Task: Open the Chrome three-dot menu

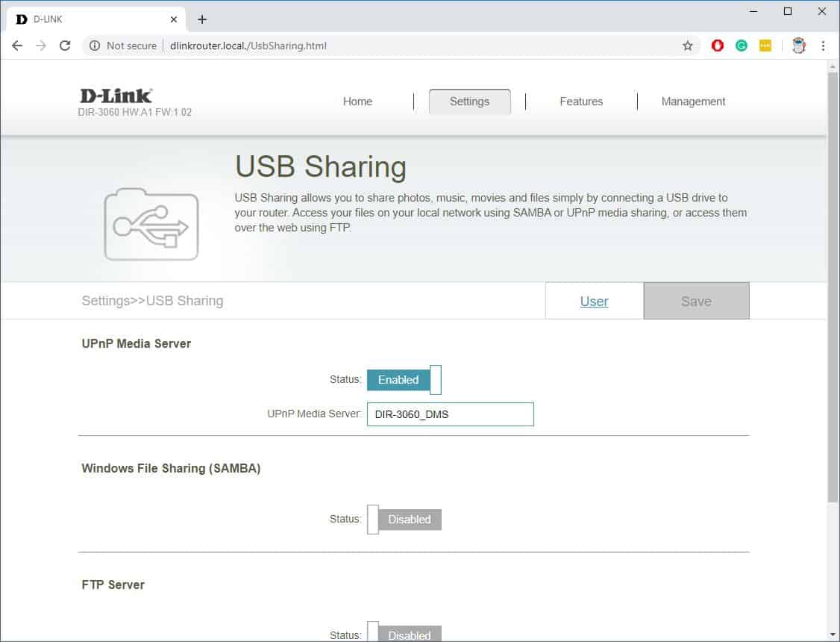Action: [x=823, y=46]
